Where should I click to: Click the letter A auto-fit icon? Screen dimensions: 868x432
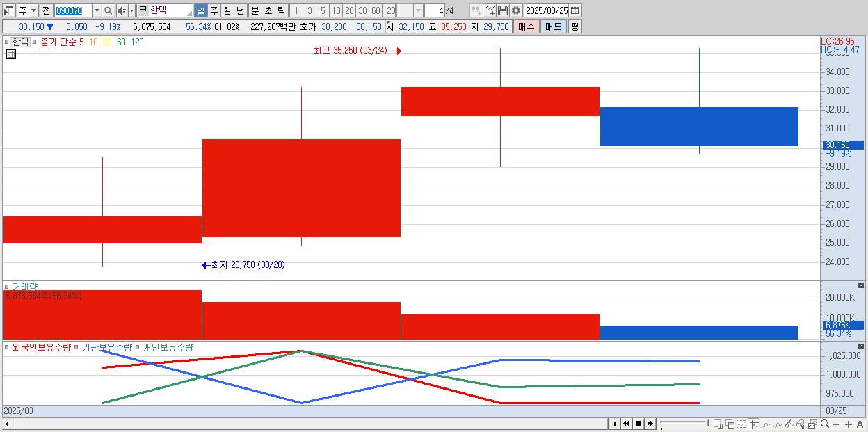[860, 424]
